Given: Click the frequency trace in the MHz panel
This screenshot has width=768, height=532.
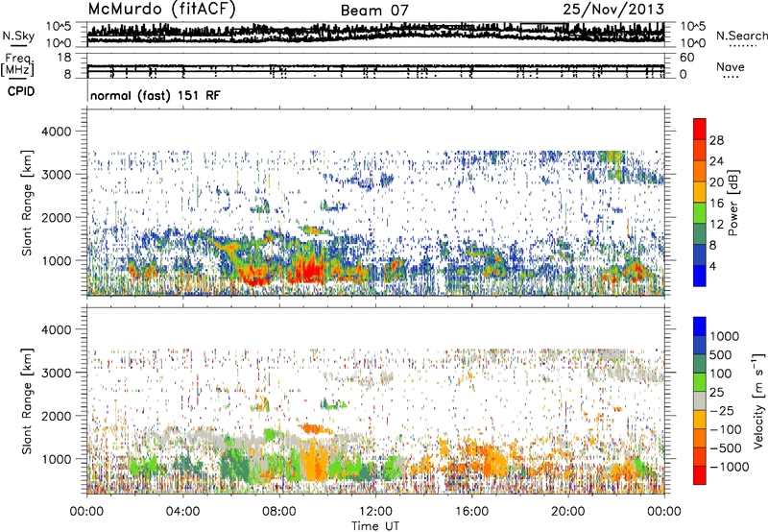Looking at the screenshot, I should tap(375, 67).
